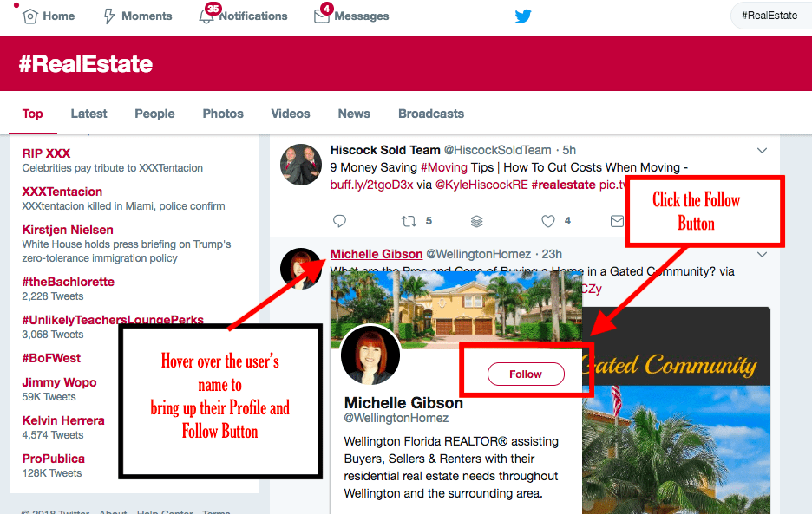Image resolution: width=812 pixels, height=514 pixels.
Task: Open the Jimmy Wopo trend
Action: [59, 382]
